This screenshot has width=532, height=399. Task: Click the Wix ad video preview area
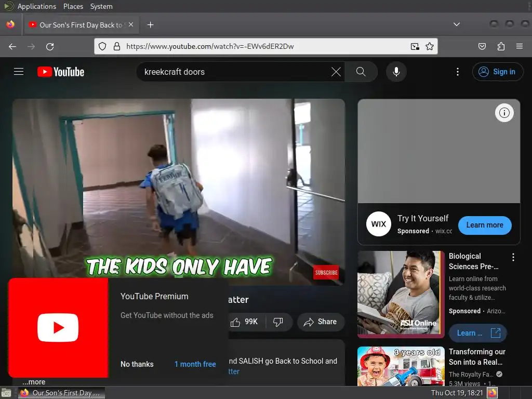click(x=438, y=151)
